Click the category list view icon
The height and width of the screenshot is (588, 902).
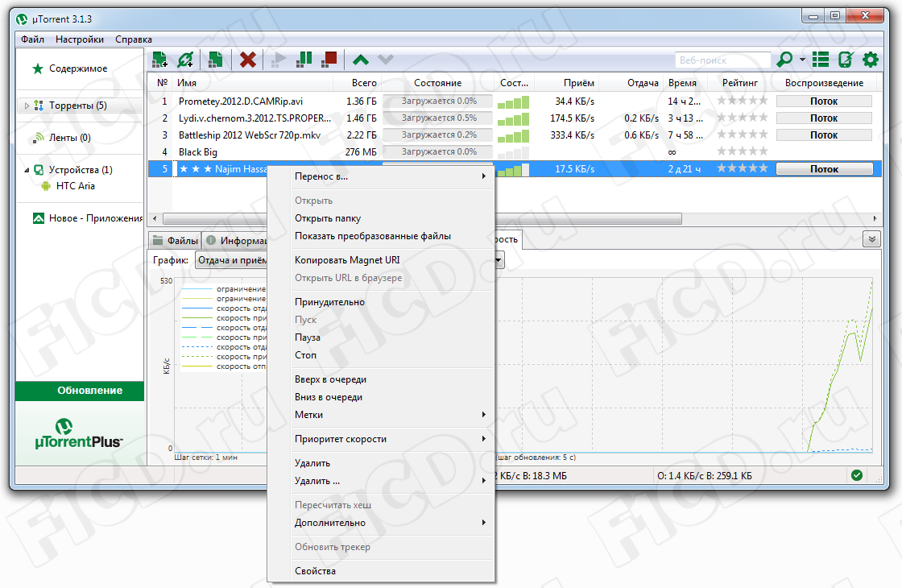tap(821, 60)
